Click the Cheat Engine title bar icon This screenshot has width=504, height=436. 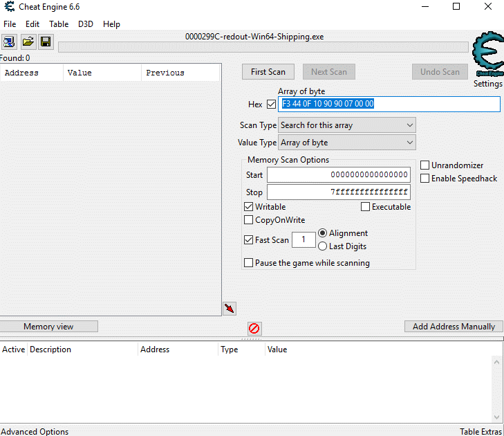8,7
